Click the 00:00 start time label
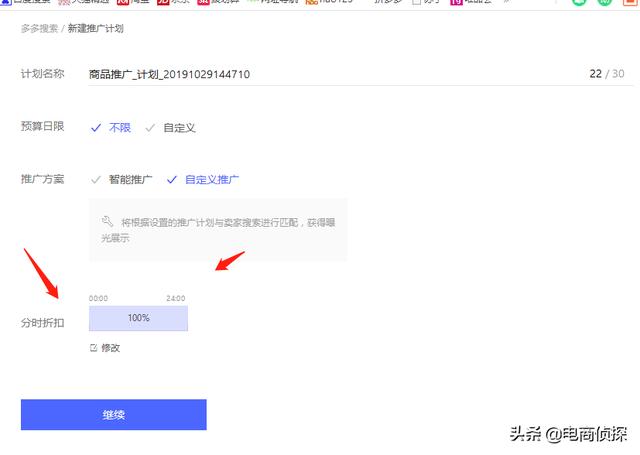 point(98,298)
